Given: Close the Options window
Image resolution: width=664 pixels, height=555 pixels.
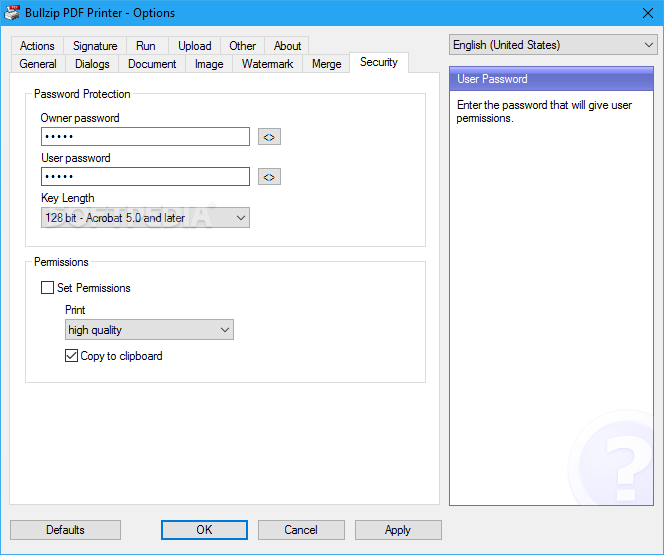Looking at the screenshot, I should coord(648,13).
